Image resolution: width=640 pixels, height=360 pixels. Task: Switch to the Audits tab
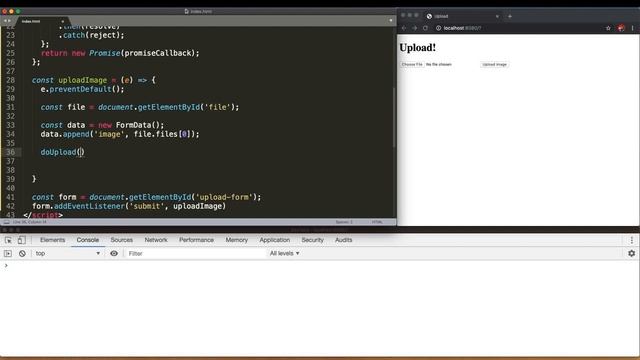tap(344, 240)
